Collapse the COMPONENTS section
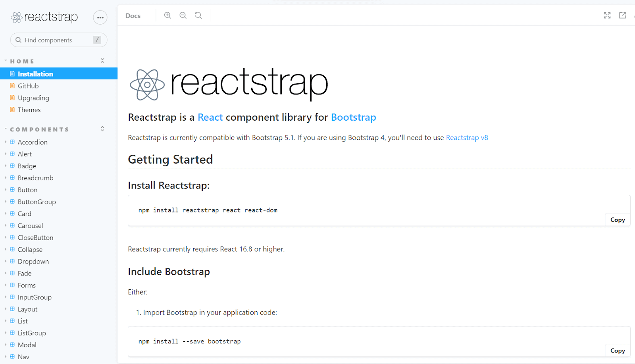Viewport: 635px width, 364px height. [x=102, y=129]
